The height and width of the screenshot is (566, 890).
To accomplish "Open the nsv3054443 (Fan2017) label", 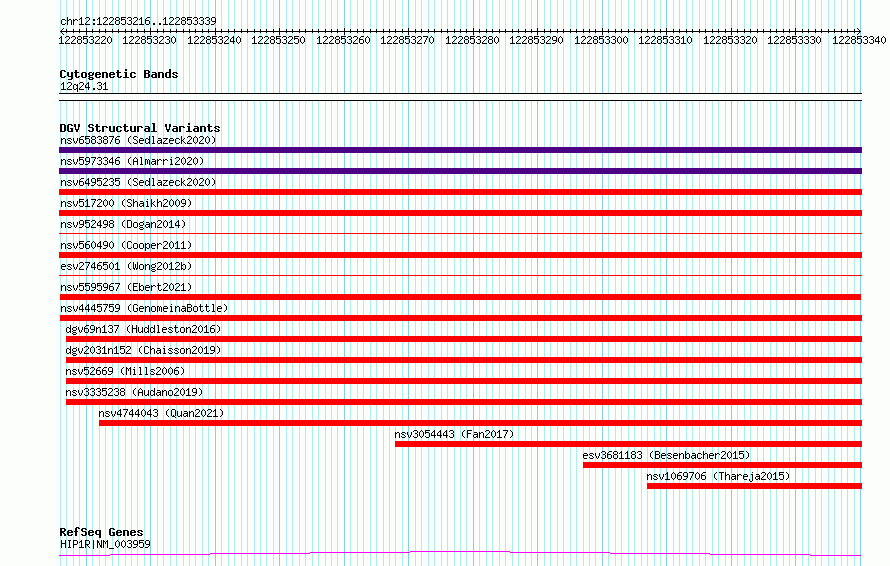I will tap(454, 434).
